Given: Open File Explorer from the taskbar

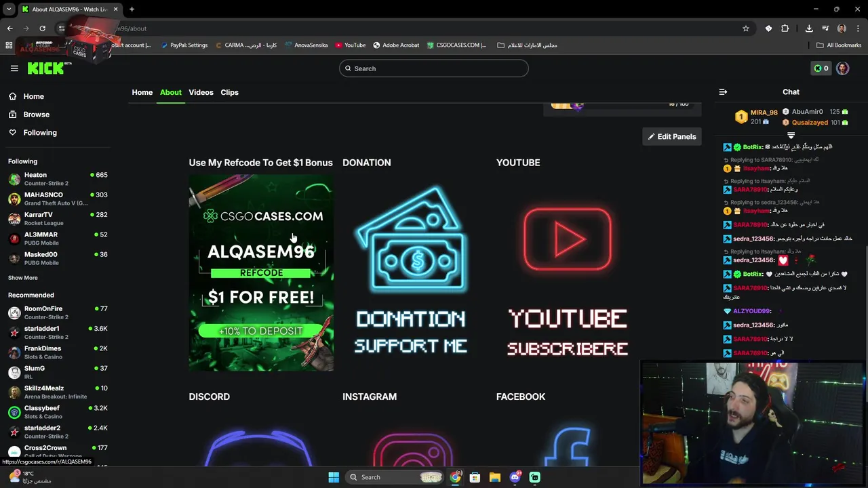Looking at the screenshot, I should coord(495,477).
